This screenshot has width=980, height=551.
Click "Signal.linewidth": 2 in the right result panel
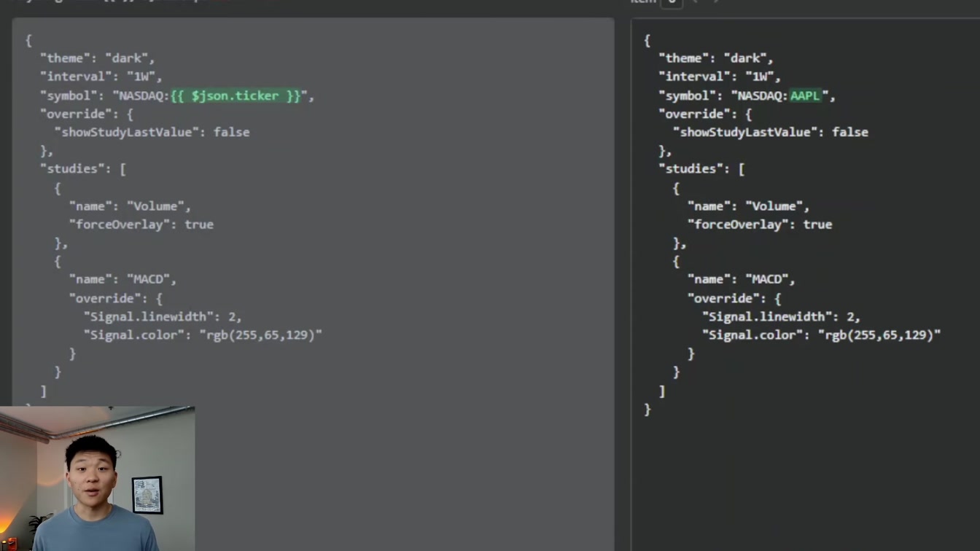pos(781,316)
